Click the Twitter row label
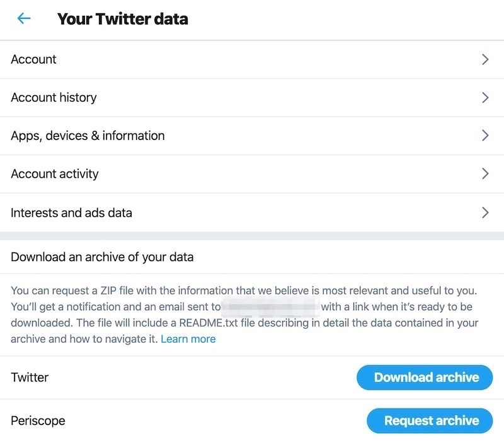 pos(29,377)
